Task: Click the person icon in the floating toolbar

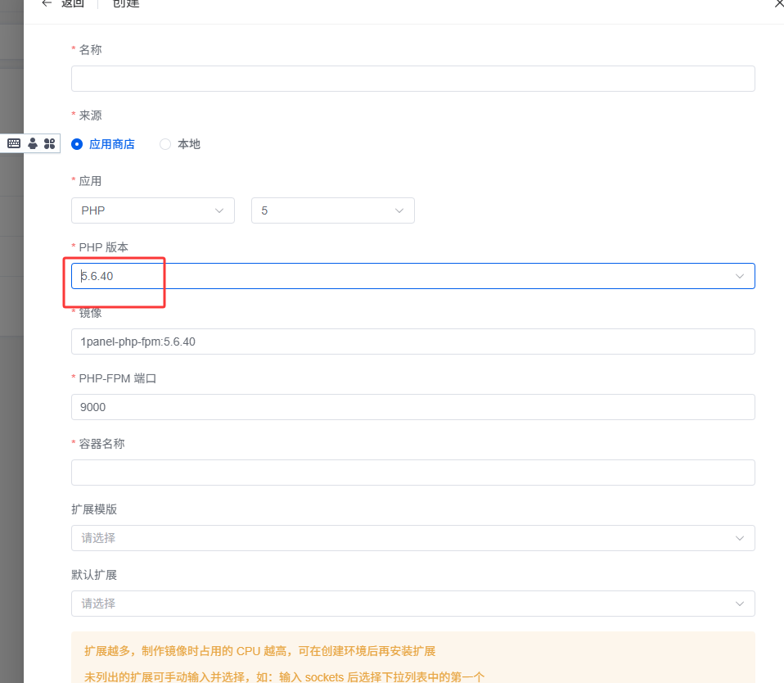Action: [33, 143]
